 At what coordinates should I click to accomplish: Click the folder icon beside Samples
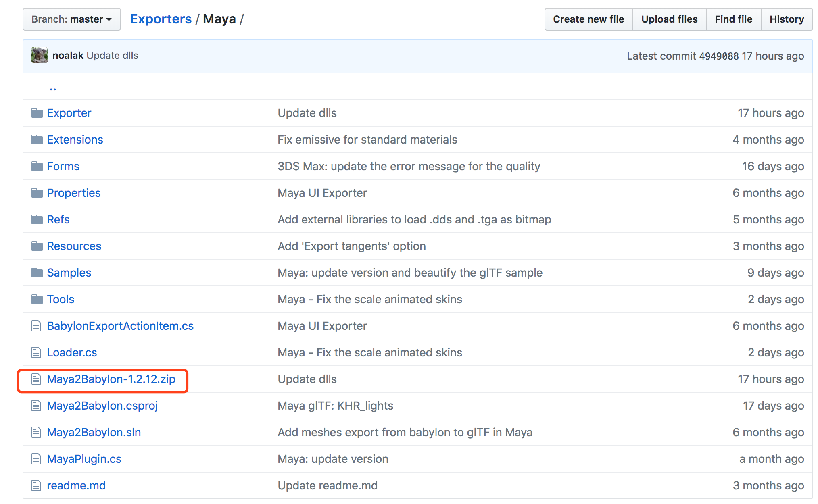point(37,273)
